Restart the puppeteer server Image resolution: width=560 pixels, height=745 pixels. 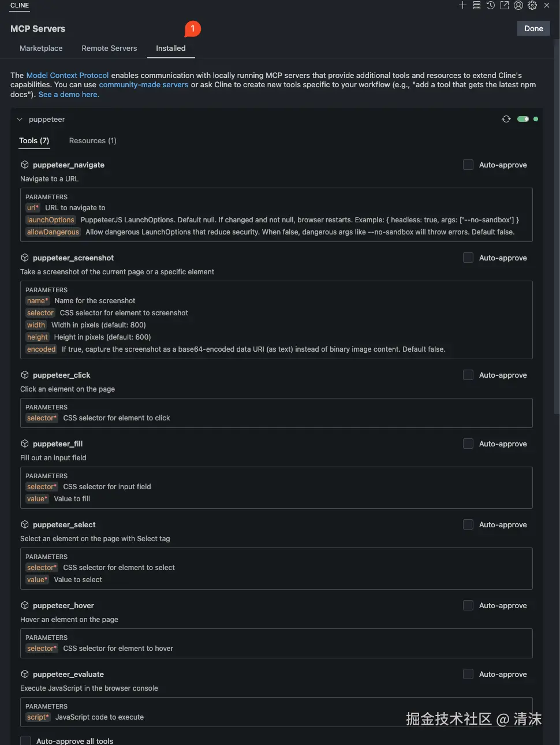(x=506, y=119)
